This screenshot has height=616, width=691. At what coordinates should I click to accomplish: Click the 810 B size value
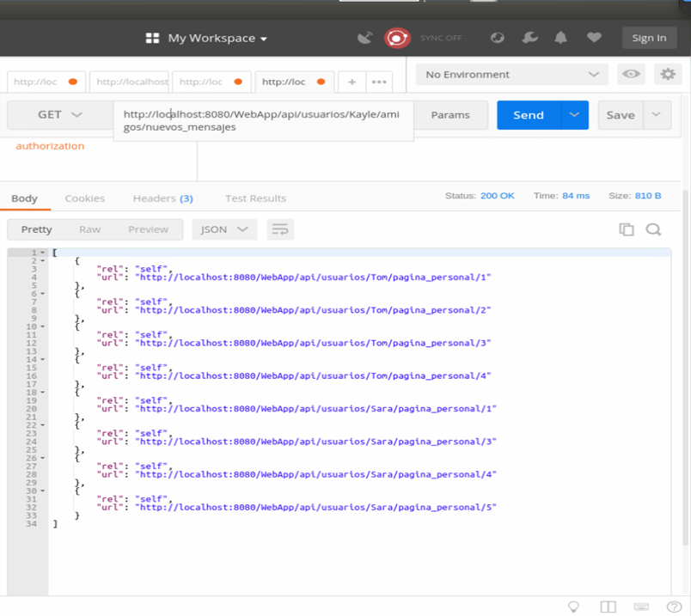click(648, 196)
